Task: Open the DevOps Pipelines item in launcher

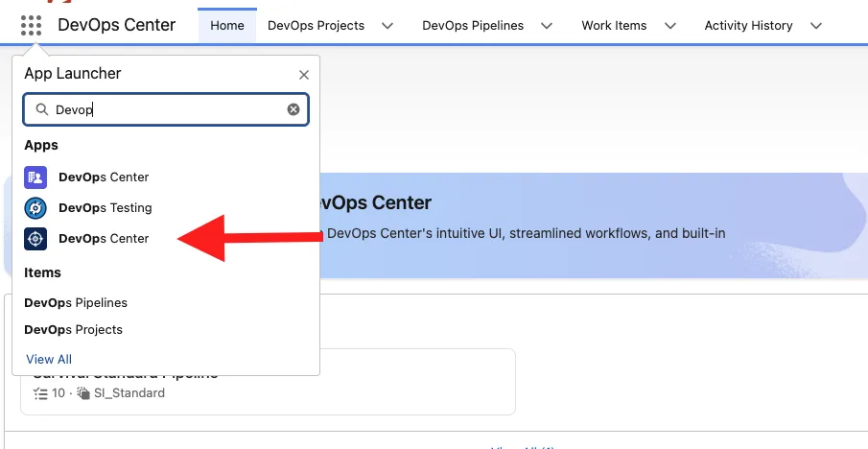Action: pos(76,303)
